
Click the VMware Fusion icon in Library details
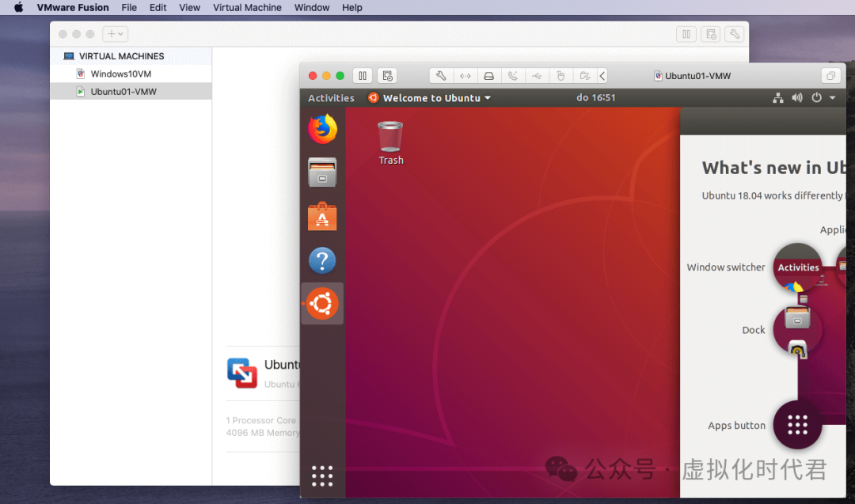click(x=242, y=373)
